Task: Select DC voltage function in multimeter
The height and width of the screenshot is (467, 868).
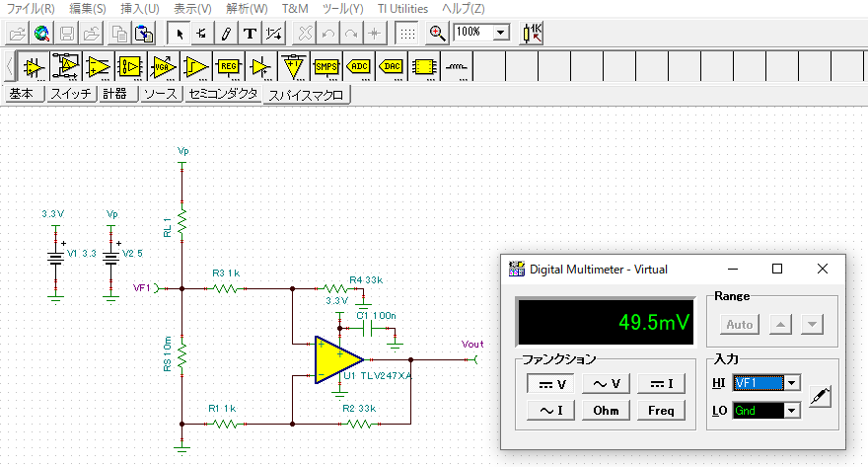Action: [x=551, y=383]
